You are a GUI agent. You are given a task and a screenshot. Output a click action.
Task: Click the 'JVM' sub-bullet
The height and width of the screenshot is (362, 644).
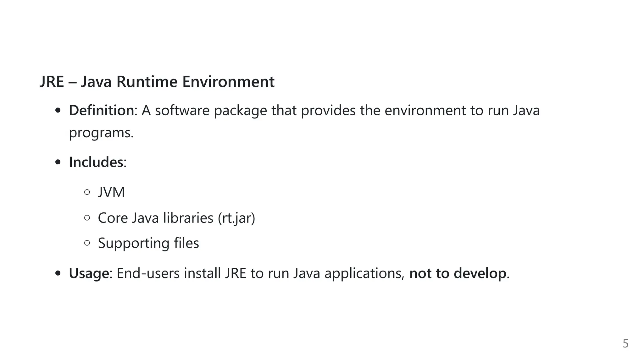pyautogui.click(x=111, y=192)
